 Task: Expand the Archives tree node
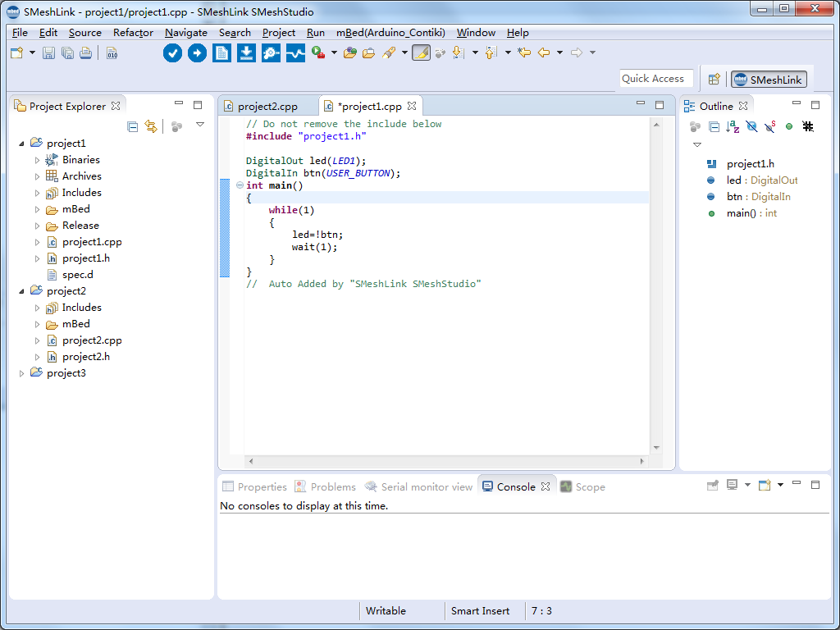pyautogui.click(x=37, y=176)
